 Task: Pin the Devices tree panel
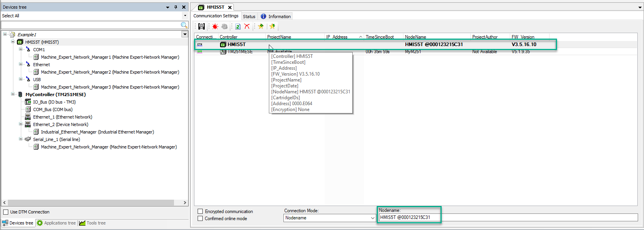[176, 7]
